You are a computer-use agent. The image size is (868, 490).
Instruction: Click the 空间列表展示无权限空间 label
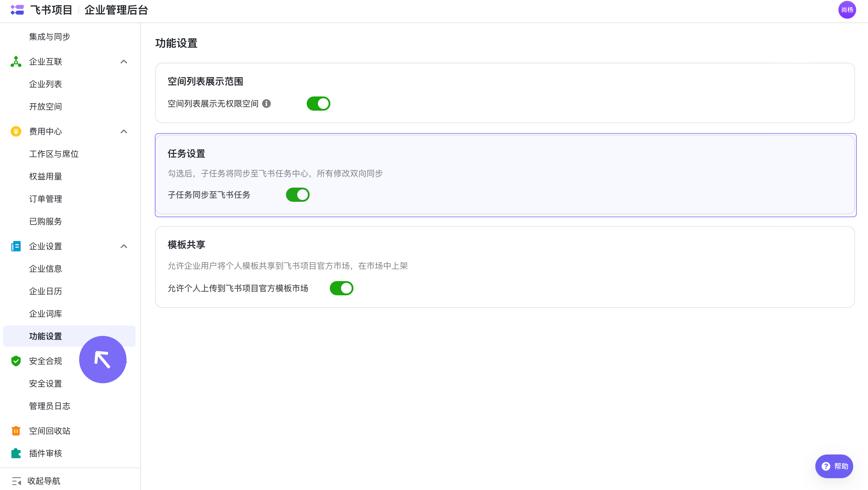click(x=213, y=104)
